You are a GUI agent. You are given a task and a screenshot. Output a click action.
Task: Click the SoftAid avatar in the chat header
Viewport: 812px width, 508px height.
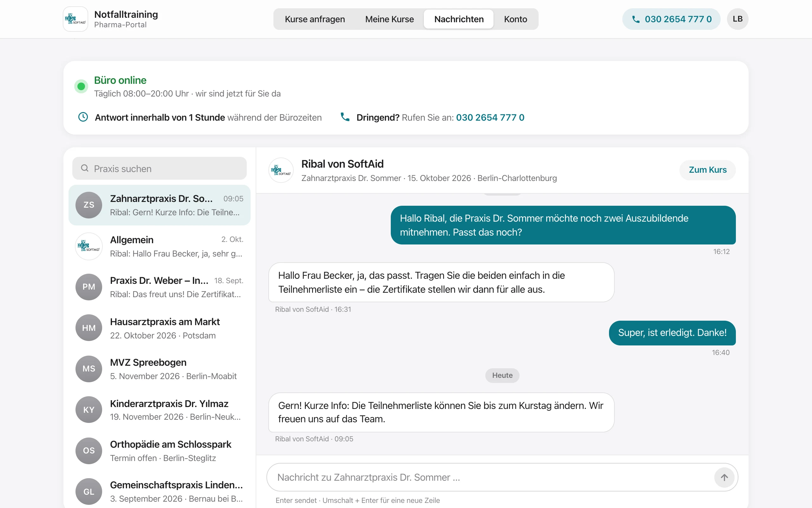[281, 170]
